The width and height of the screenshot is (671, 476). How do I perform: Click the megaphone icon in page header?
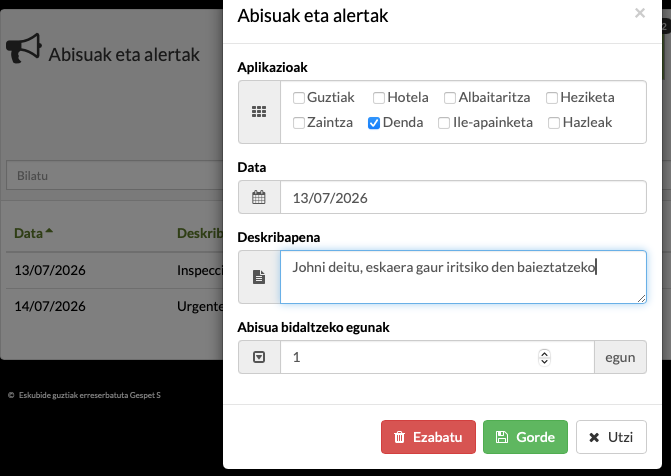coord(24,48)
